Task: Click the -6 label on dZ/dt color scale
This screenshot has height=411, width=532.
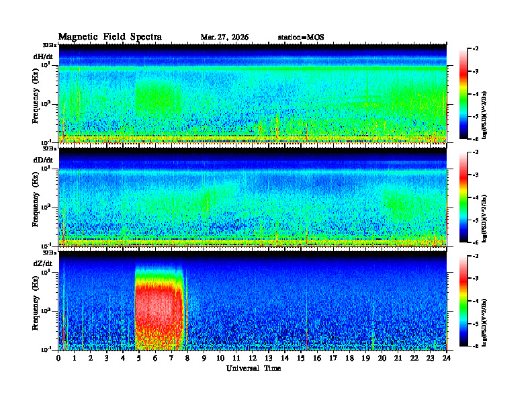Action: coord(475,346)
